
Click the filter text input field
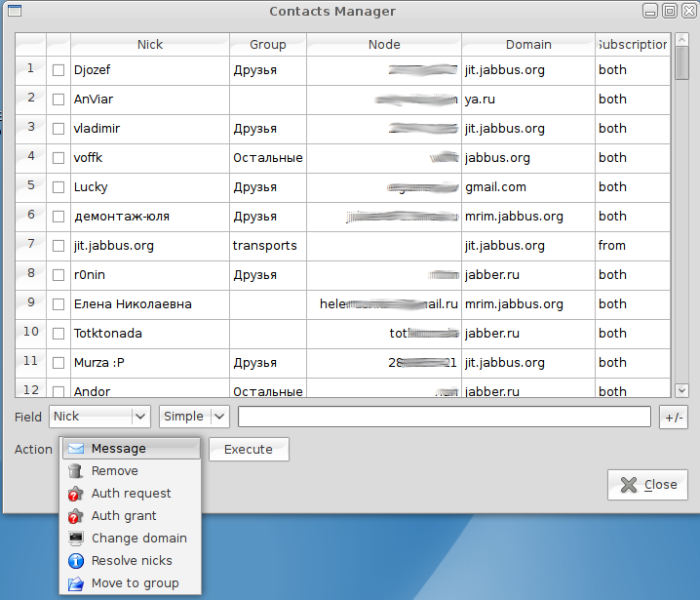(x=444, y=417)
